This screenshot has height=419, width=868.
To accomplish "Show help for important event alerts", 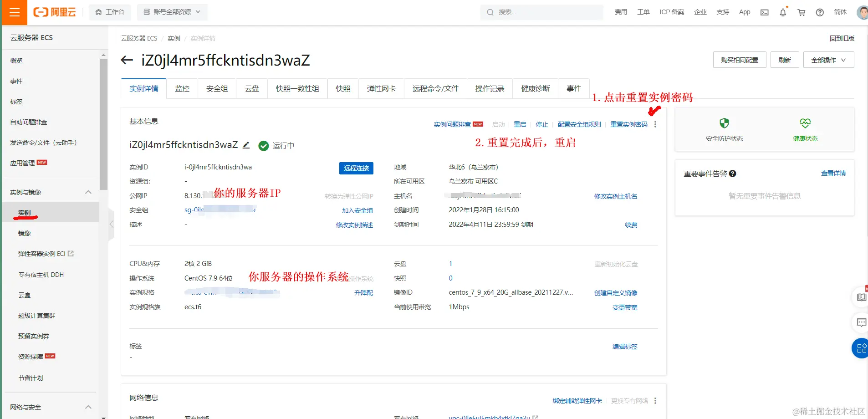I will coord(733,174).
